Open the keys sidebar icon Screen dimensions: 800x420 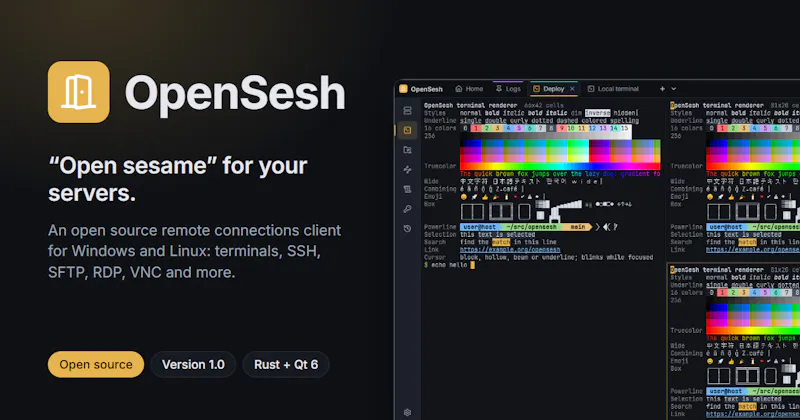pyautogui.click(x=407, y=209)
